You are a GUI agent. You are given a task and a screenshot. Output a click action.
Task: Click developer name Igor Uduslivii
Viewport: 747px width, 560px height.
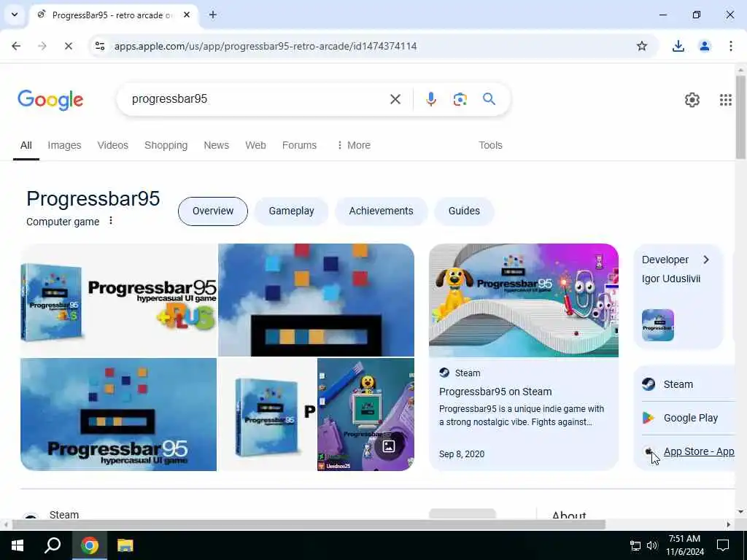(671, 279)
